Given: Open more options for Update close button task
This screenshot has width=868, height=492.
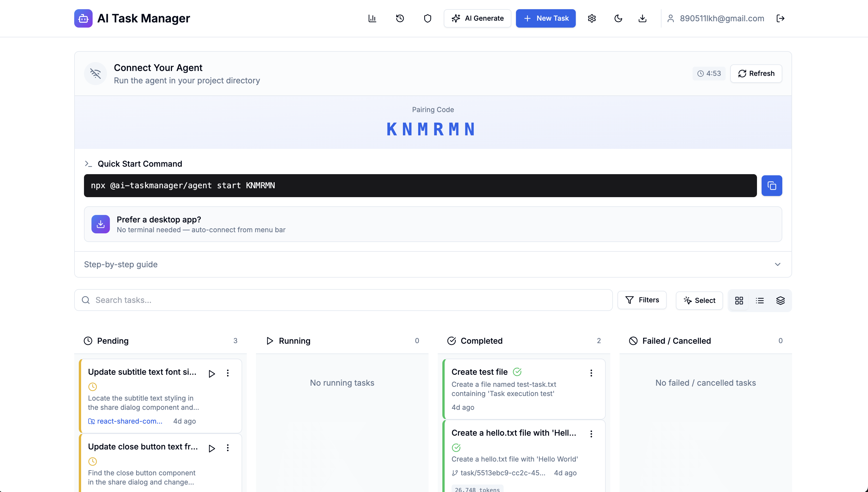Looking at the screenshot, I should point(227,448).
